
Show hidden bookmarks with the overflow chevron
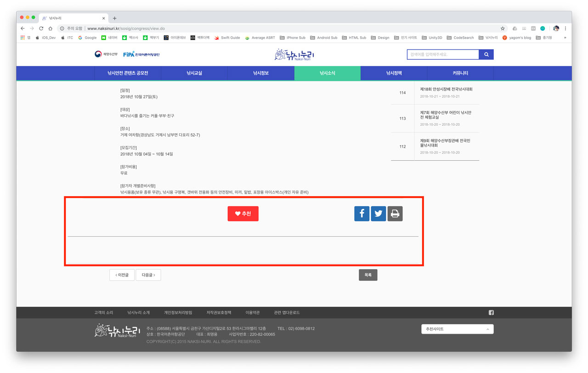point(565,38)
